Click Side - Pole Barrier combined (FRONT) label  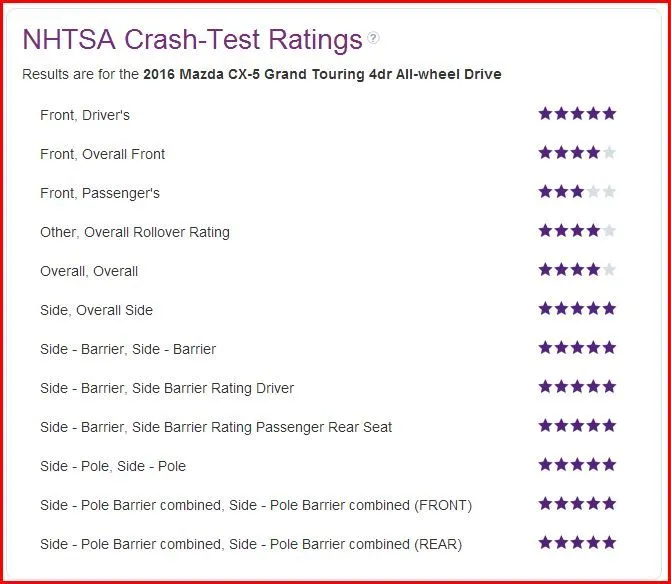tap(256, 505)
